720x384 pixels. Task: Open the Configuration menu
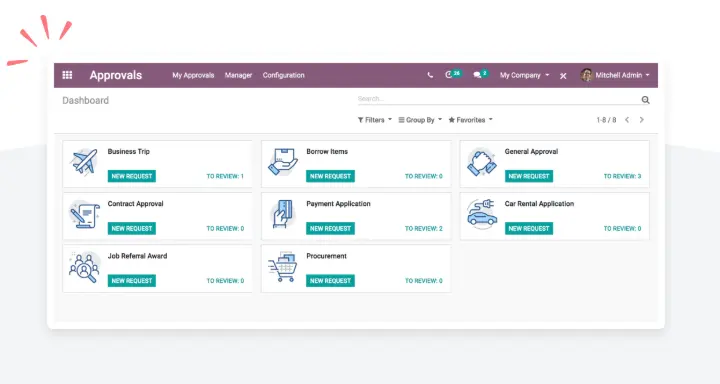click(283, 75)
